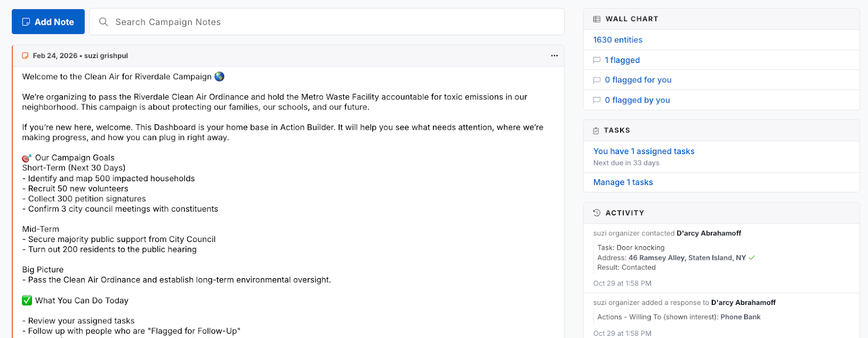This screenshot has height=338, width=868.
Task: Click the Activity history clock icon
Action: [597, 213]
